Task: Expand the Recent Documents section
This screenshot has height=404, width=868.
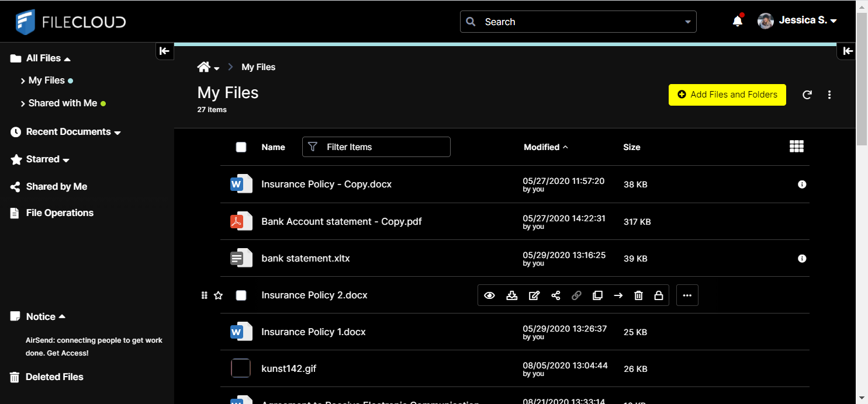Action: [x=117, y=133]
